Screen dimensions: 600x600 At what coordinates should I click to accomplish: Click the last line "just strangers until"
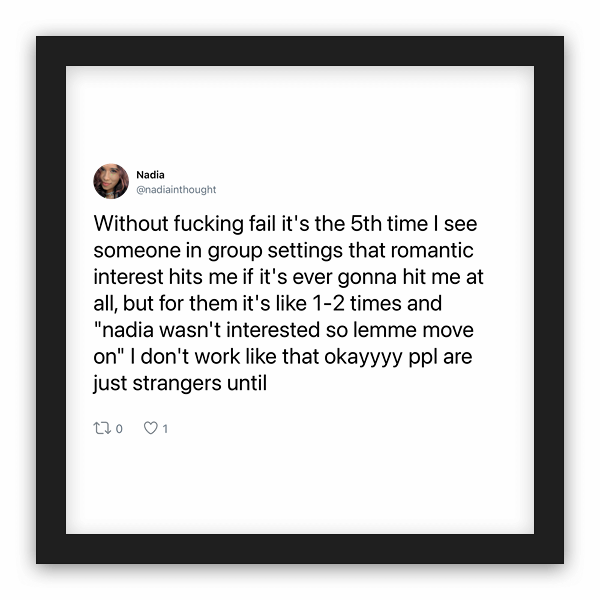point(180,383)
